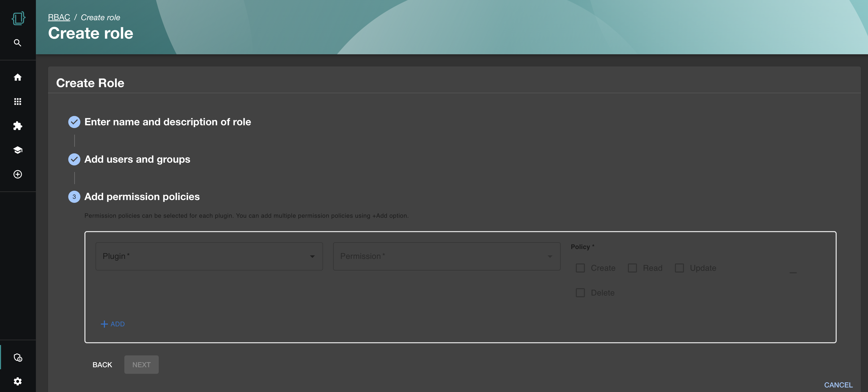Check the Create policy checkbox
This screenshot has width=868, height=392.
point(580,268)
